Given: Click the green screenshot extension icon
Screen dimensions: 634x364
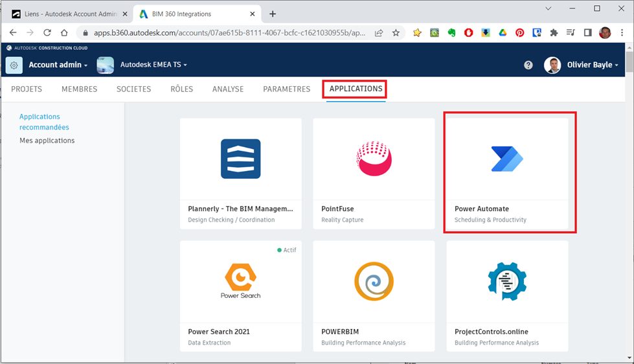Looking at the screenshot, I should click(x=435, y=33).
